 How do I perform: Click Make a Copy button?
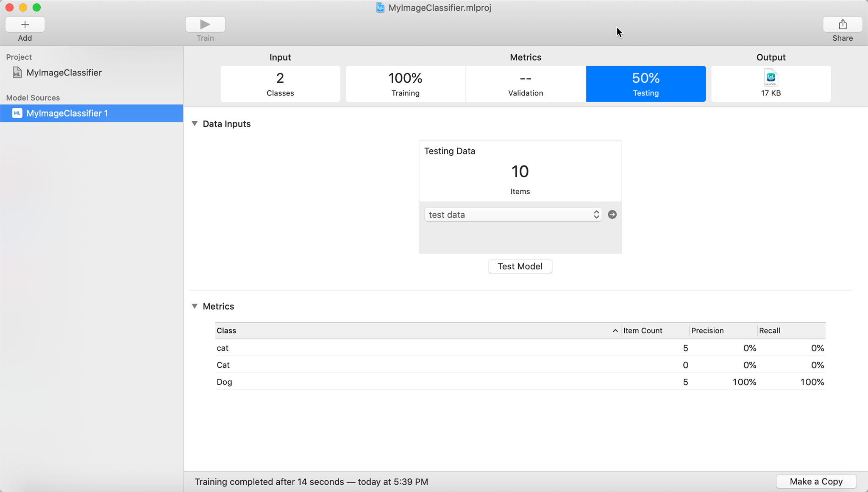[x=816, y=481]
